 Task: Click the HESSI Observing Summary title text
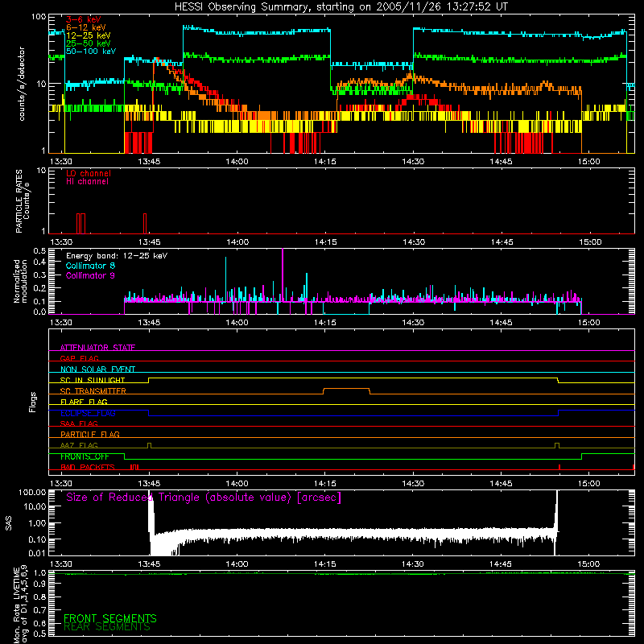click(x=341, y=7)
